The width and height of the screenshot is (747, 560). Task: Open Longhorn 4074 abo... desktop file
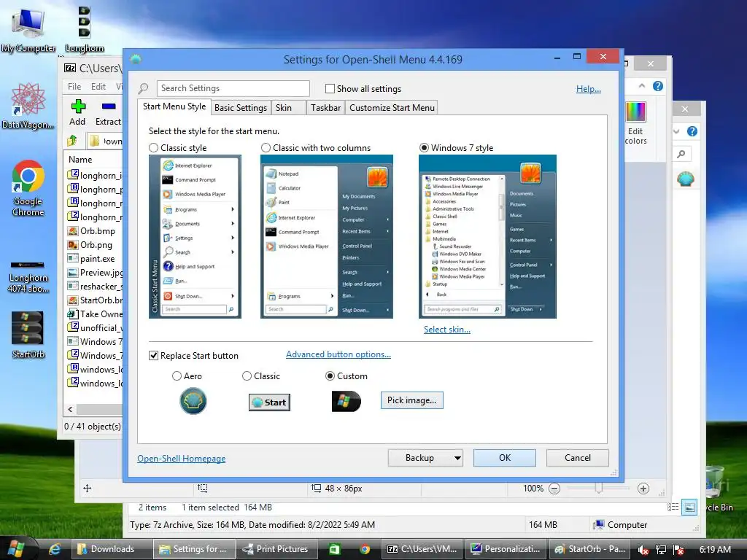click(x=28, y=276)
